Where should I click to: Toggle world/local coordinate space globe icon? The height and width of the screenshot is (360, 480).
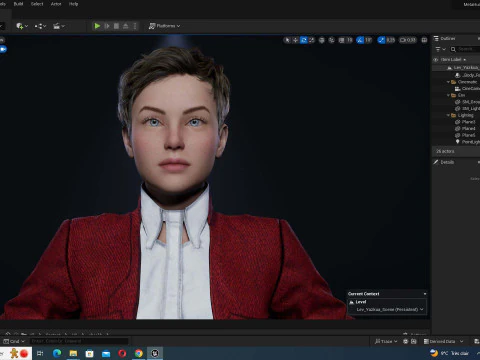pos(322,40)
